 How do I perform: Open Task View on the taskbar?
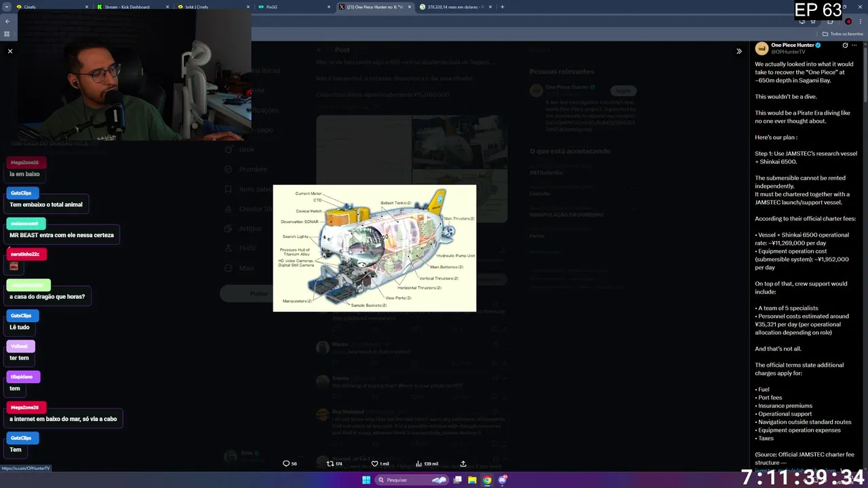(x=458, y=480)
